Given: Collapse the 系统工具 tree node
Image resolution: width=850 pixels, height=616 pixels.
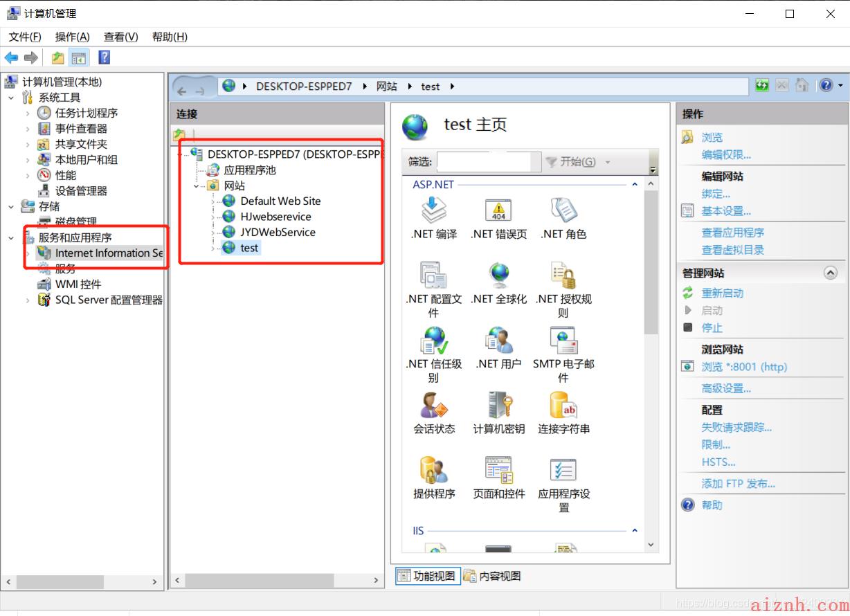Looking at the screenshot, I should [11, 98].
